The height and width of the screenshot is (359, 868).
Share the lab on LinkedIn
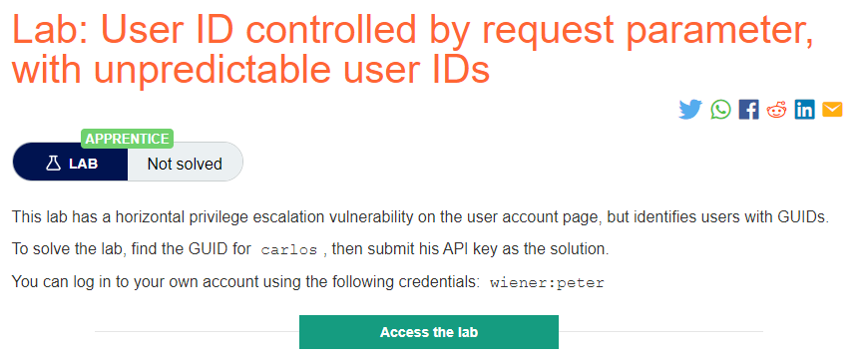coord(804,110)
